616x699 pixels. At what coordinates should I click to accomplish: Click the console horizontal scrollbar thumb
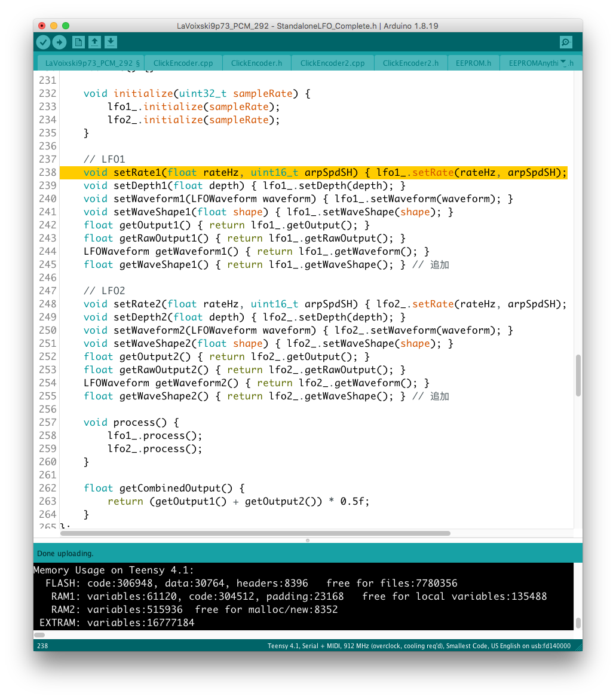[x=39, y=635]
